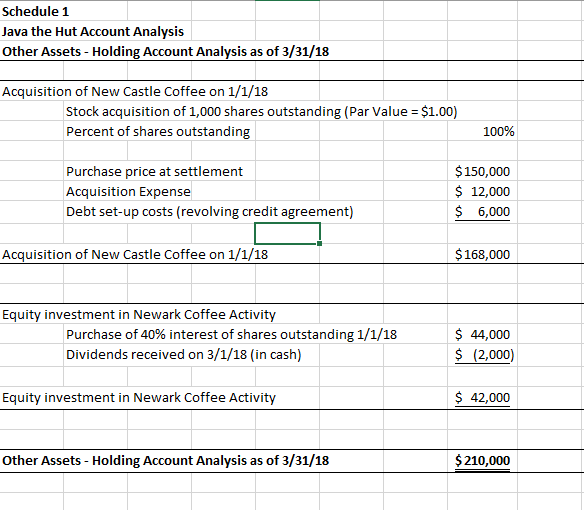The width and height of the screenshot is (584, 510).
Task: Select the $210,000 grand total cell
Action: (x=482, y=461)
